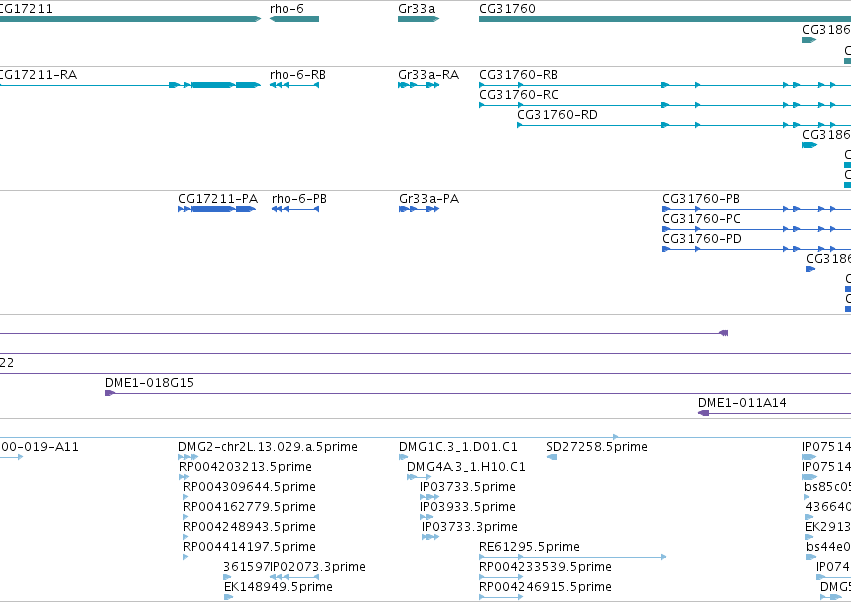This screenshot has width=851, height=602.
Task: Click the rho-6-RB transcript glyph
Action: point(294,85)
